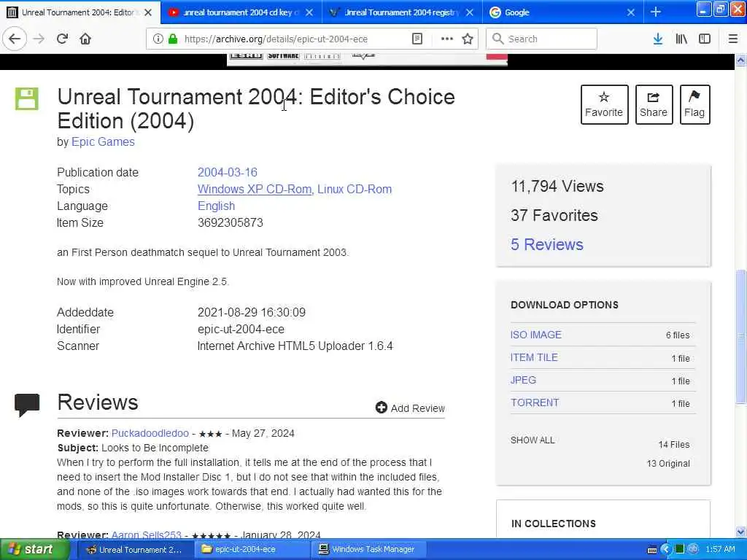The height and width of the screenshot is (560, 747).
Task: Jump to the 5 Reviews link
Action: tap(547, 245)
